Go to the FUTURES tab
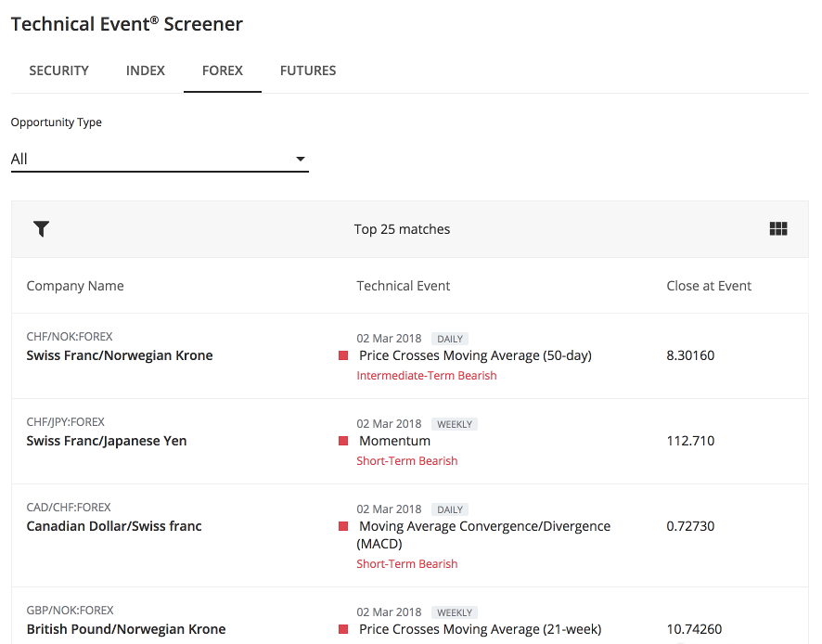Screen dimensions: 822x644 point(308,71)
